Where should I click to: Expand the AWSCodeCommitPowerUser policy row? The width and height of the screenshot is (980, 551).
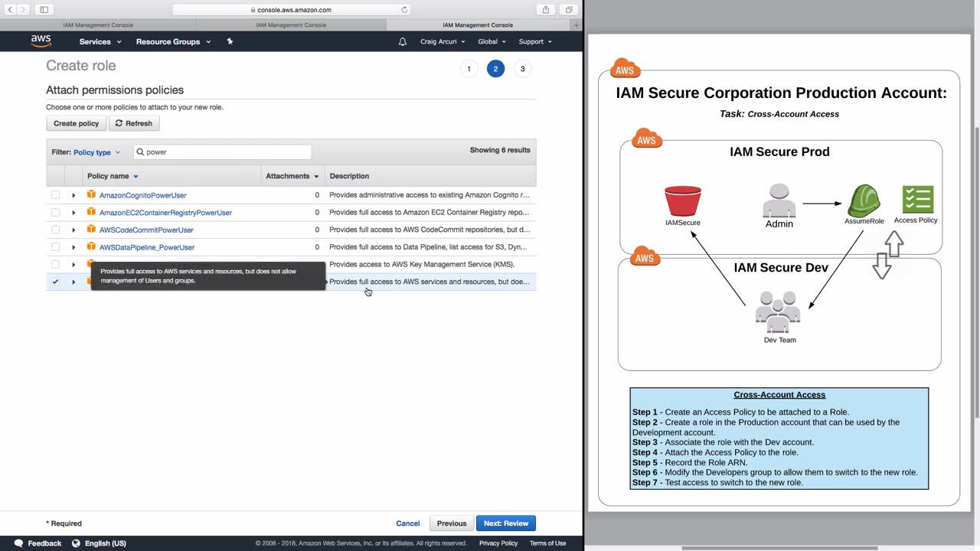[x=73, y=230]
